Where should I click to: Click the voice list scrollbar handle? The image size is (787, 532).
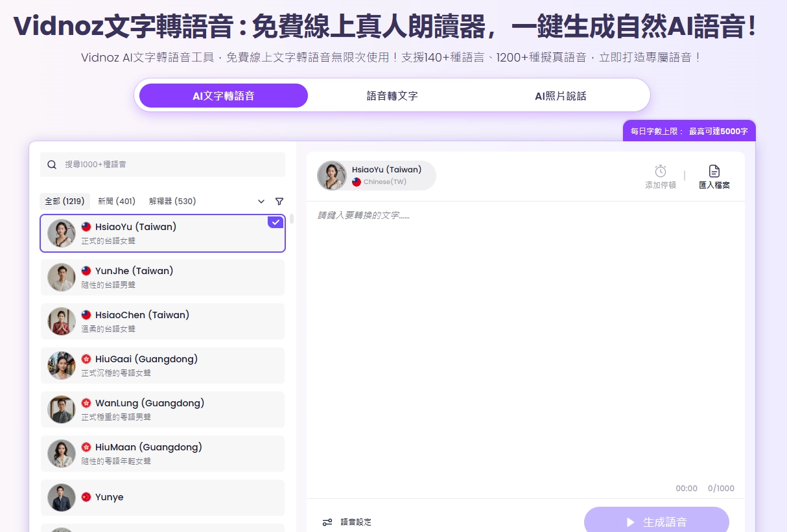point(292,219)
